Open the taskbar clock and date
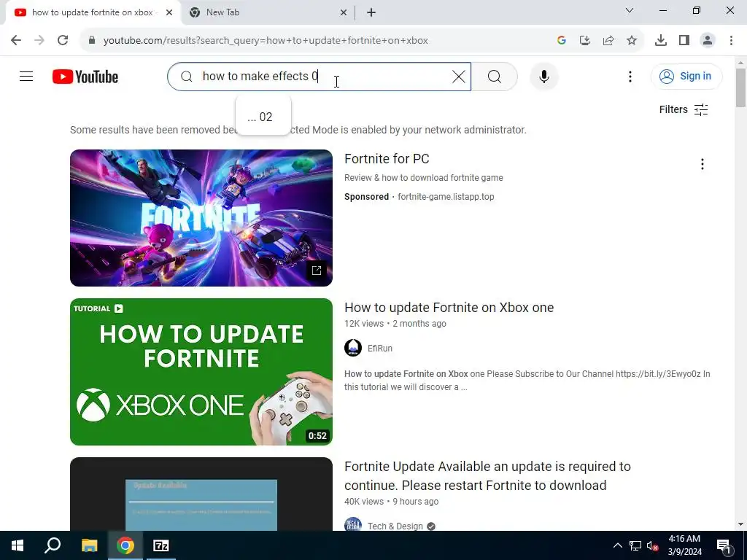 click(684, 545)
